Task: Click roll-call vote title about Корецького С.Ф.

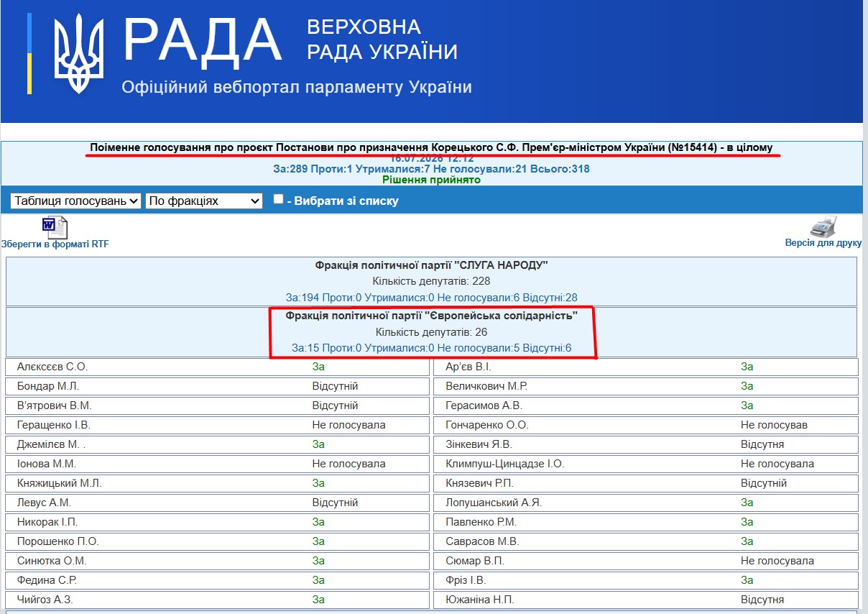Action: tap(431, 147)
